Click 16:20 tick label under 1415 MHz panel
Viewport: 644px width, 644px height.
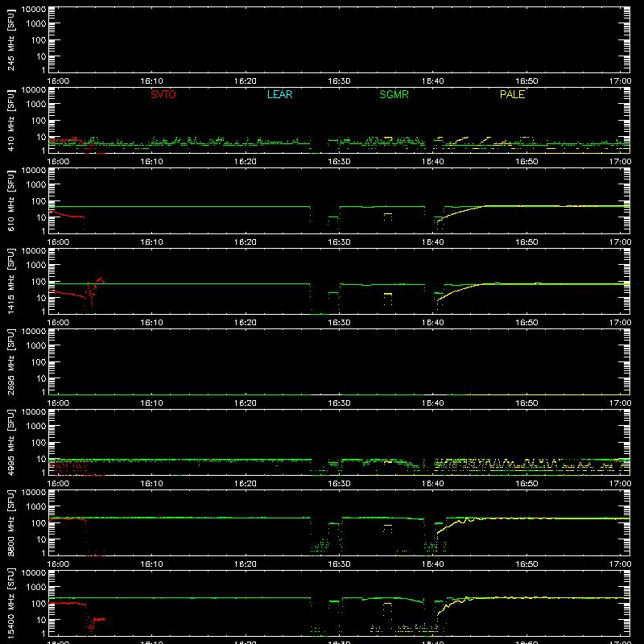[x=246, y=323]
